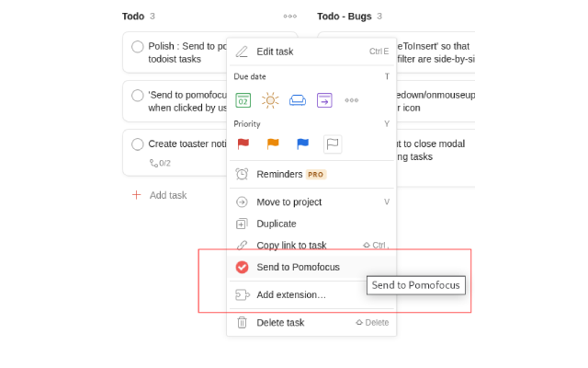Select Edit task from context menu

click(x=275, y=52)
